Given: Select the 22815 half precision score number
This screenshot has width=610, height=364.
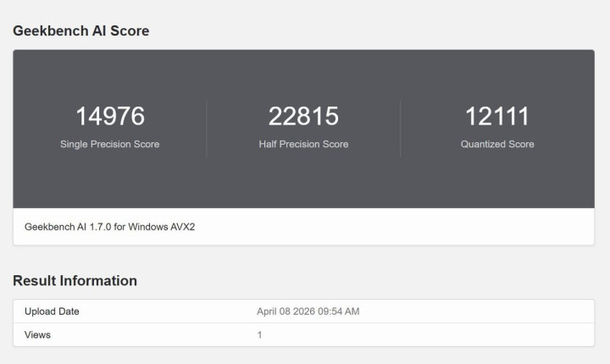Looking at the screenshot, I should click(303, 117).
